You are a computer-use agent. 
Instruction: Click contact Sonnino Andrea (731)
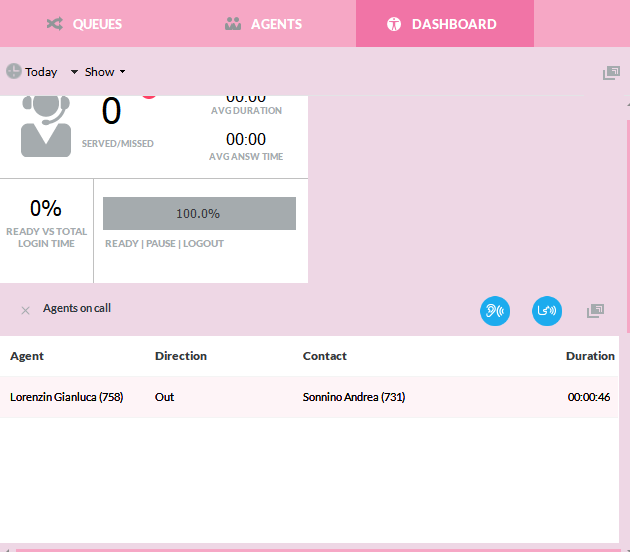pos(354,397)
